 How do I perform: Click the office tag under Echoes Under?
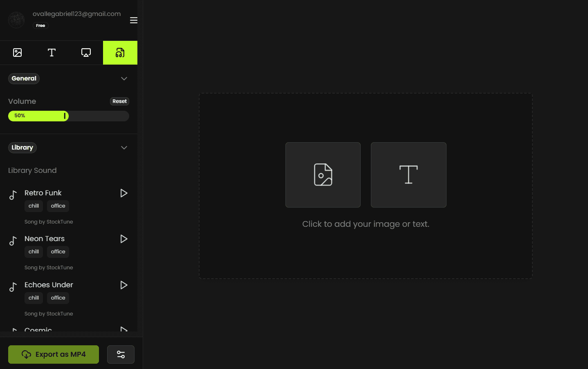pos(58,298)
